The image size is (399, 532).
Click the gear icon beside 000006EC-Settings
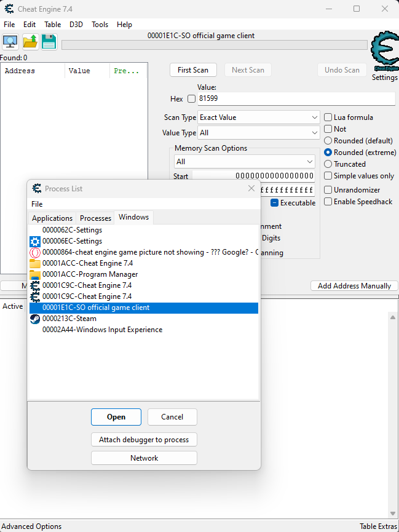(x=35, y=242)
